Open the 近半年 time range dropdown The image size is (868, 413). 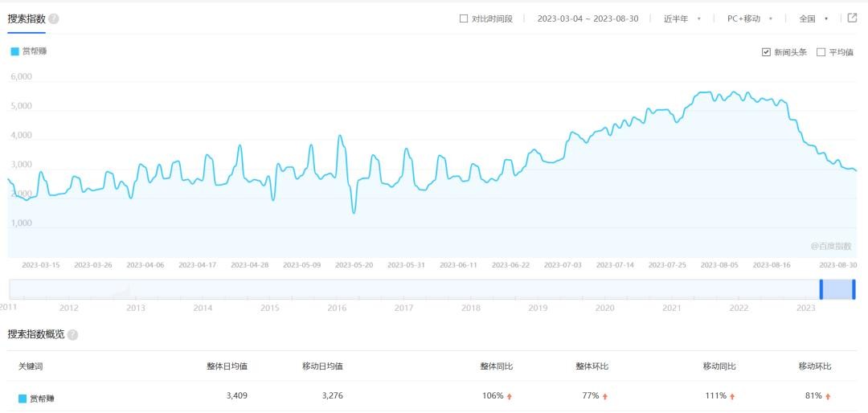coord(682,18)
